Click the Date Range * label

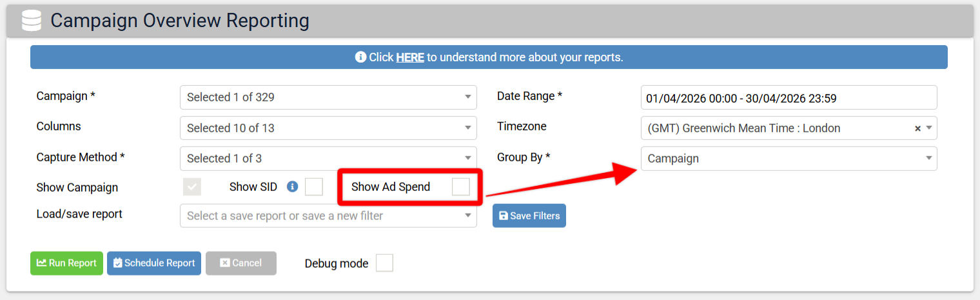point(530,96)
